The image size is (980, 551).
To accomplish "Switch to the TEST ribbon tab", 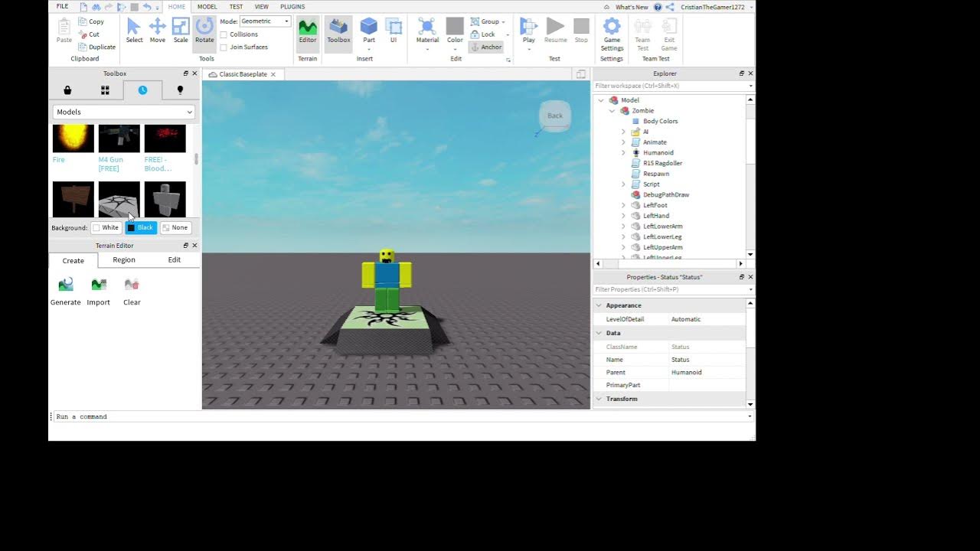I will pyautogui.click(x=236, y=7).
